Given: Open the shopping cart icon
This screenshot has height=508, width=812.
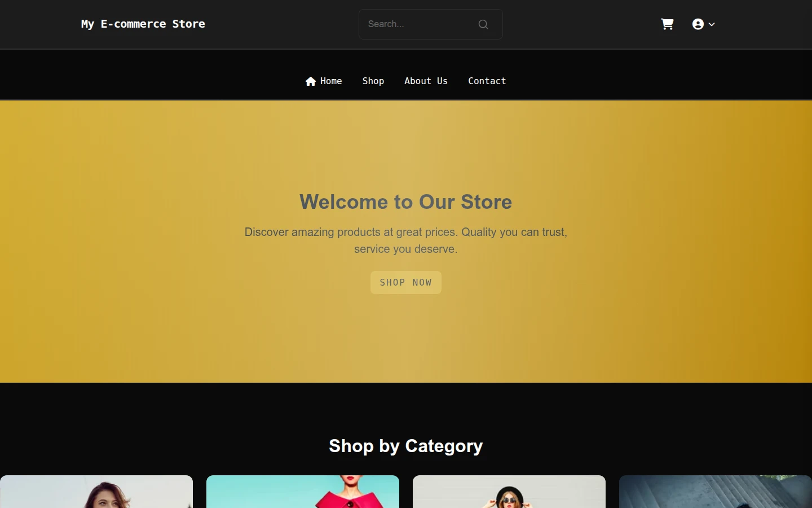Looking at the screenshot, I should click(667, 24).
